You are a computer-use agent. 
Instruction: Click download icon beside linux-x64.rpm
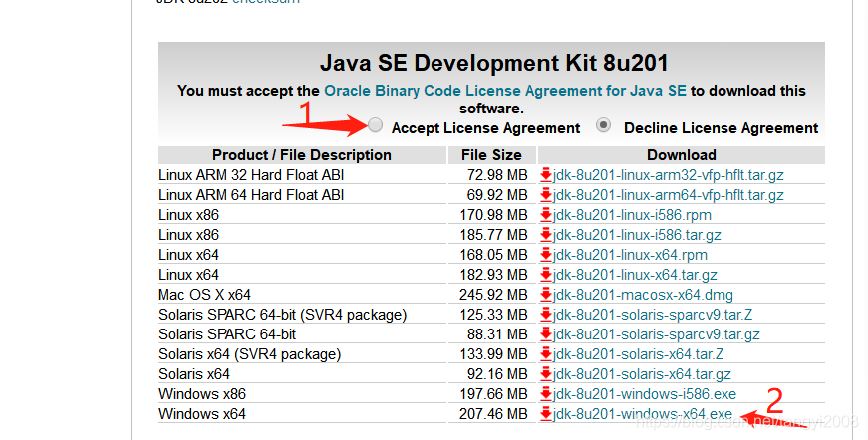pyautogui.click(x=546, y=255)
